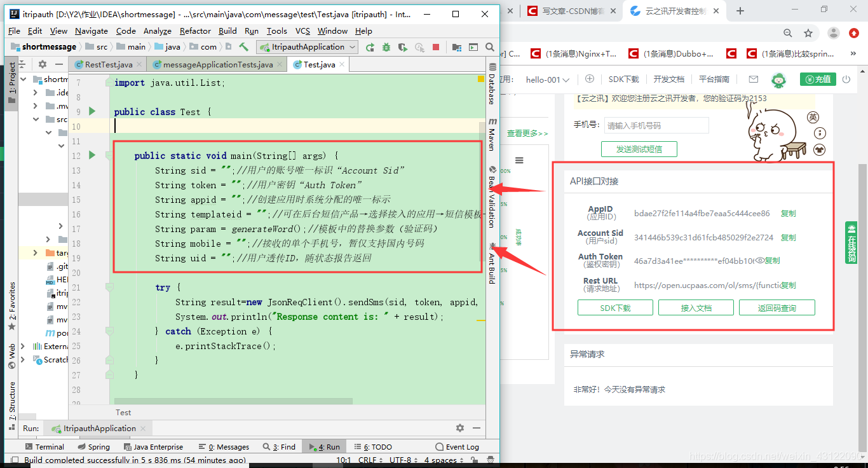Click the Chrome zoom magnifier icon

(x=788, y=33)
